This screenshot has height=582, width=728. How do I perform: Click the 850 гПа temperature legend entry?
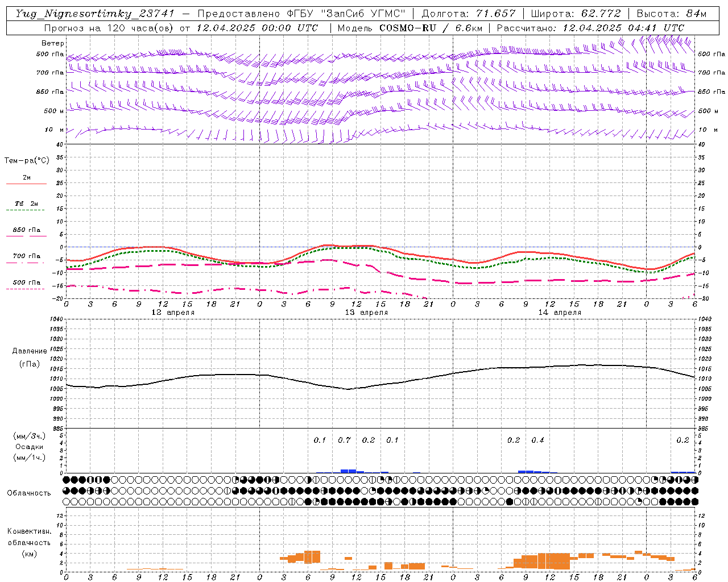click(x=27, y=230)
